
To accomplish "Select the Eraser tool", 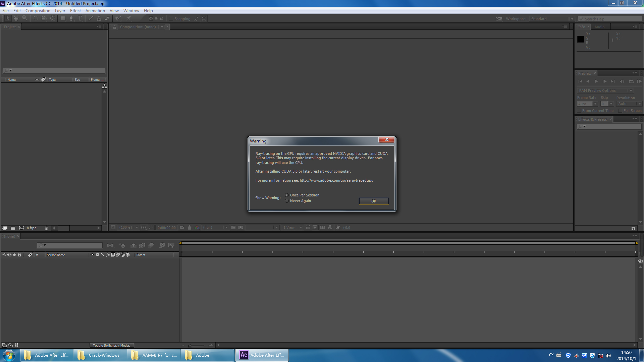I will click(107, 18).
